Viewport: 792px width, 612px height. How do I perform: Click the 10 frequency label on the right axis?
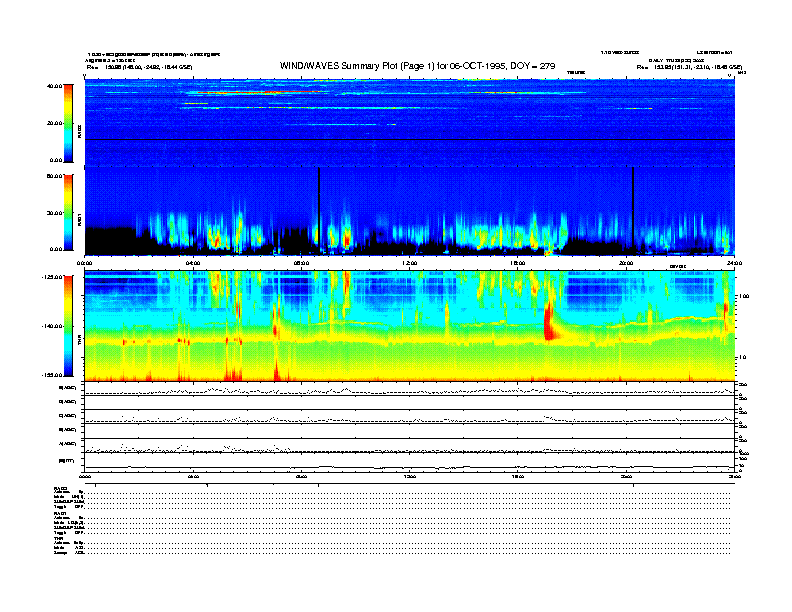point(741,358)
